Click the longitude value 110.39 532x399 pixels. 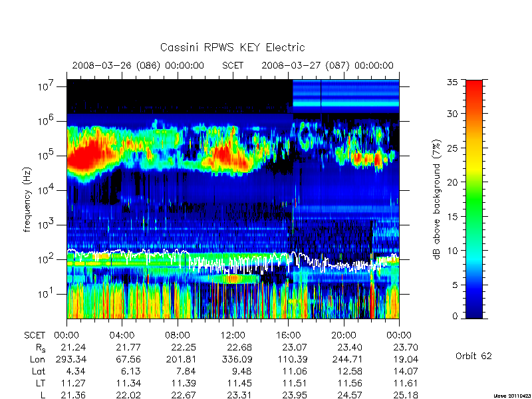[x=291, y=359]
